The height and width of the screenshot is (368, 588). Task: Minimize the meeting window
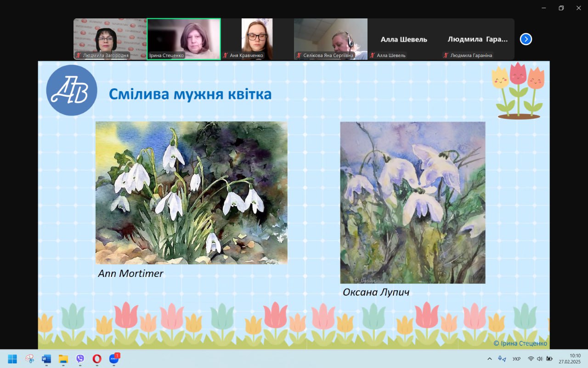(x=544, y=8)
